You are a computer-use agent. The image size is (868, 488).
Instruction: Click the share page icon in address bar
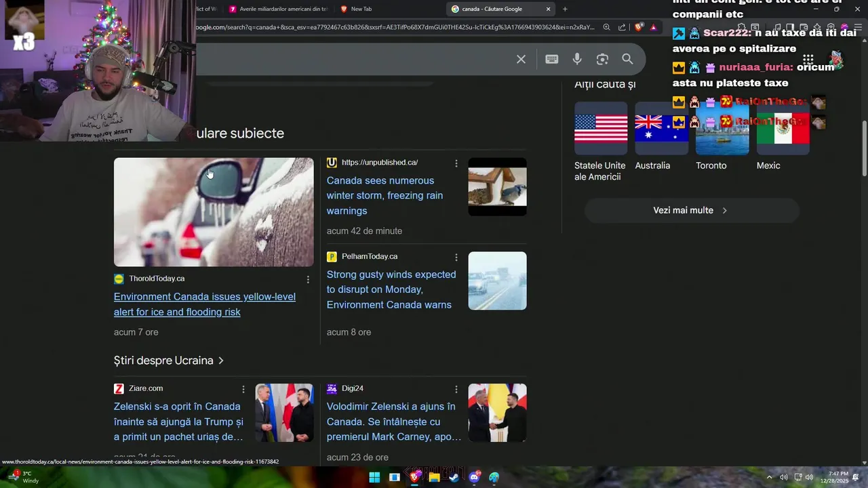[622, 27]
